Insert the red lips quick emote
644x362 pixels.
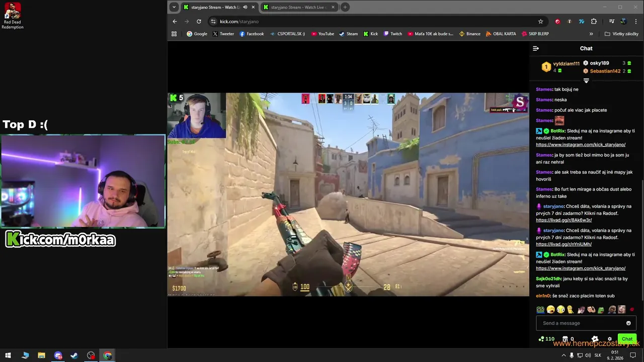pyautogui.click(x=632, y=310)
